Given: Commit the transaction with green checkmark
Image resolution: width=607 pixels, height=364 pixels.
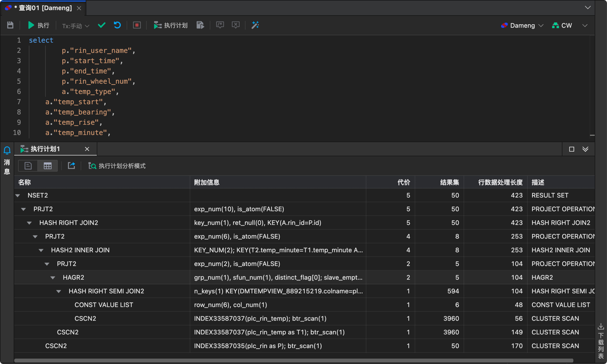Looking at the screenshot, I should (102, 25).
